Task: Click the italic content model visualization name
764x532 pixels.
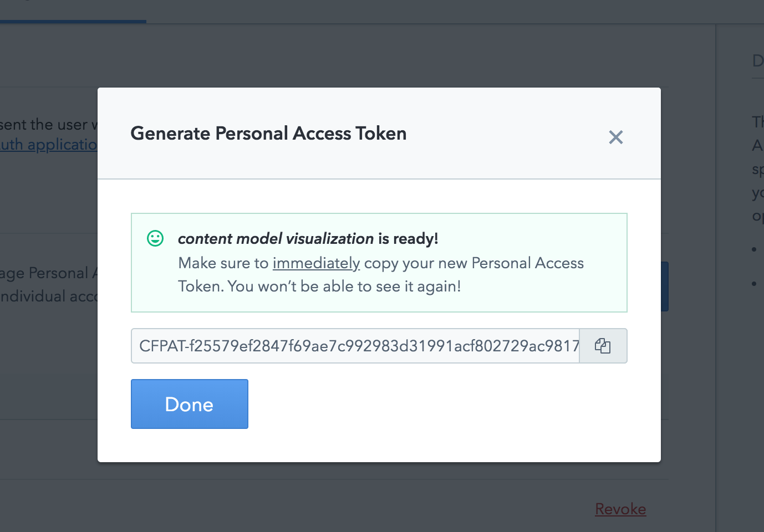Action: 276,238
